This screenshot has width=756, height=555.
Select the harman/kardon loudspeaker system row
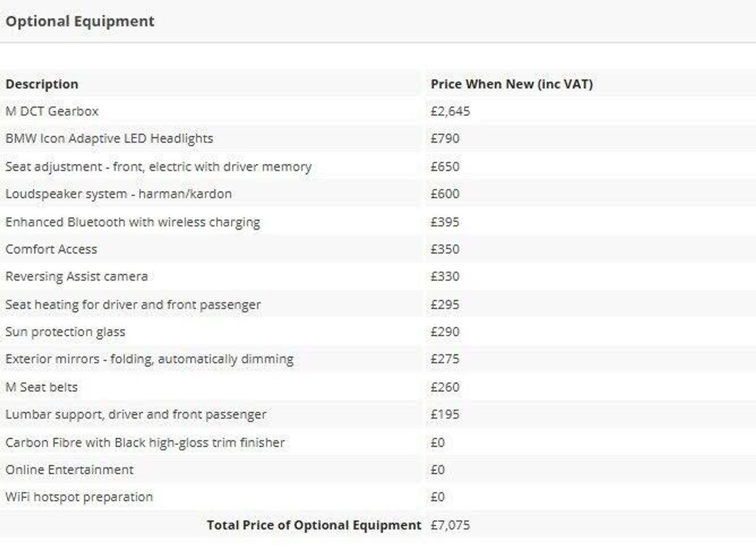[118, 194]
